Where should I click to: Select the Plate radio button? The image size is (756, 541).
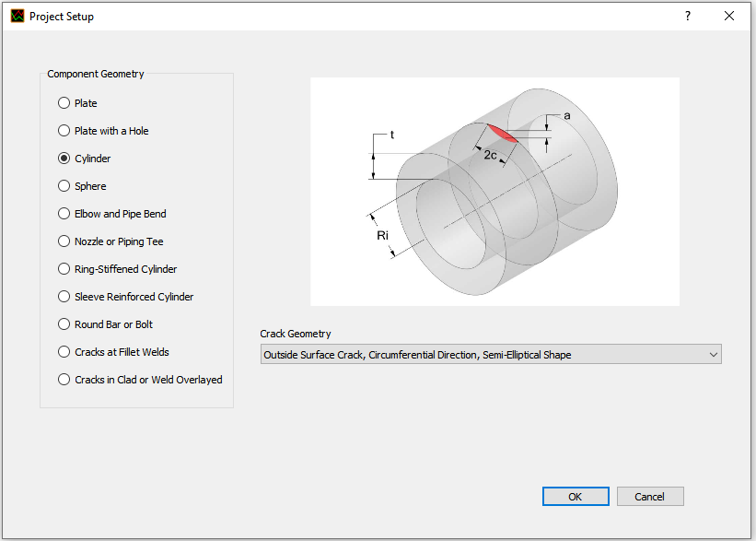[x=64, y=103]
